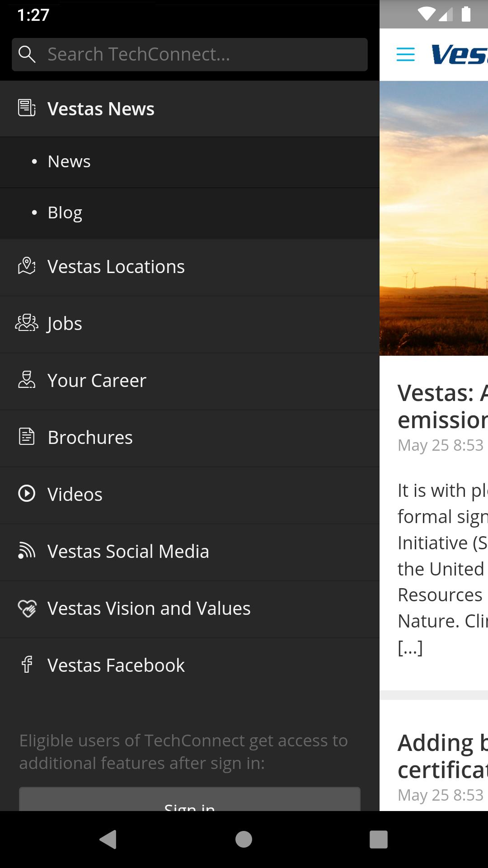Tap the 'Eligible users of TechConnect' notice text

(183, 752)
